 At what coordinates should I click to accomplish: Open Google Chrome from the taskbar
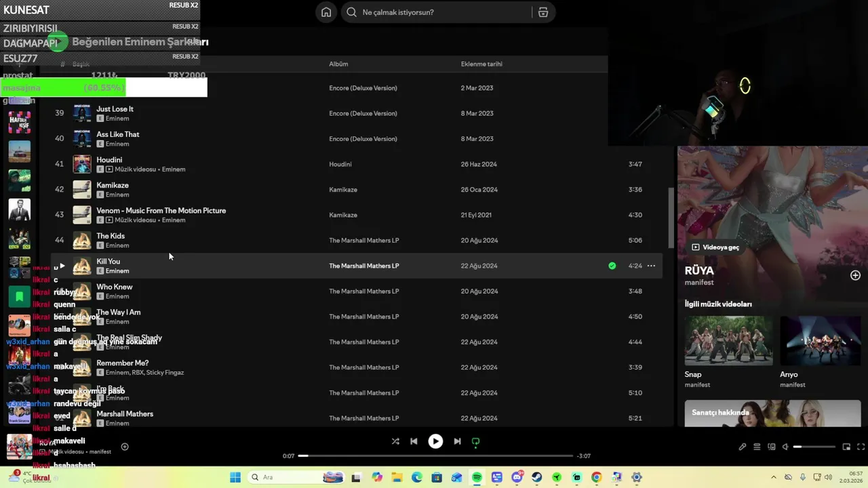tap(596, 477)
